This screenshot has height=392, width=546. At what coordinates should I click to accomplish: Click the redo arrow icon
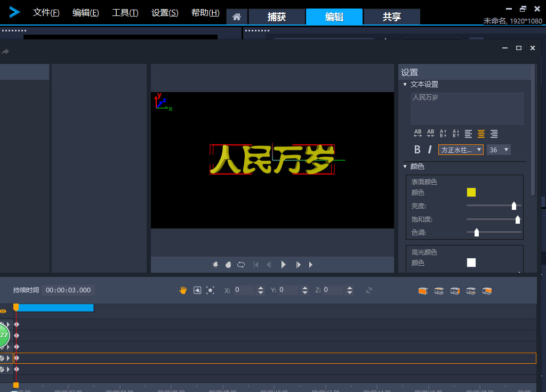click(5, 52)
